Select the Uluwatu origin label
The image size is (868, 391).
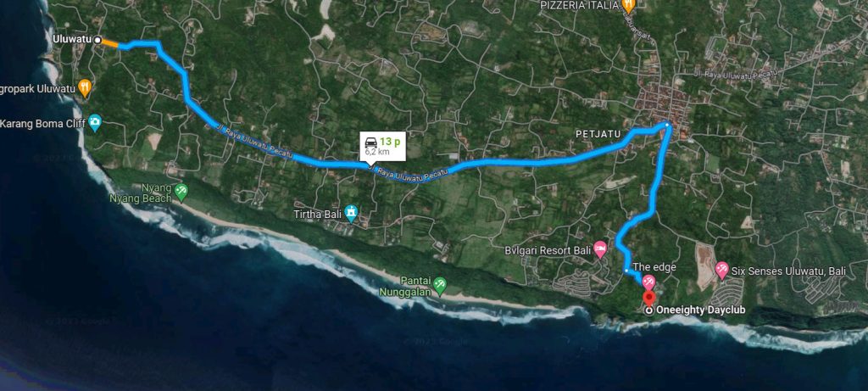72,39
